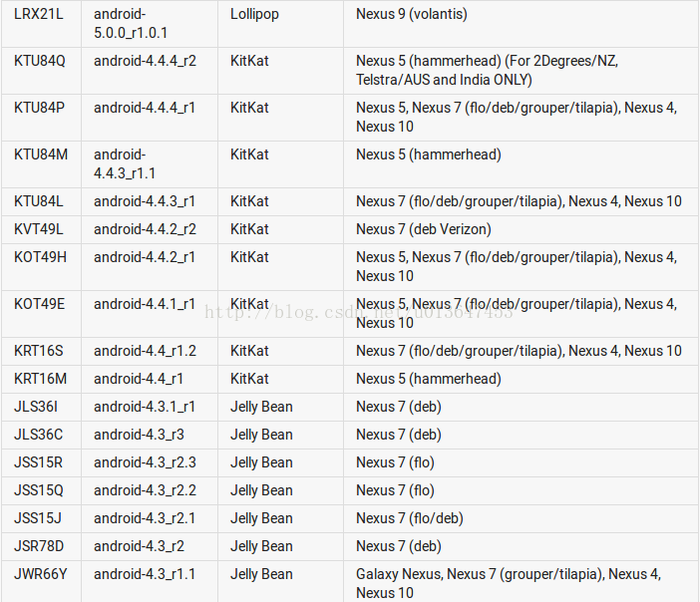Select build ID JLS36I
The image size is (700, 602).
(x=36, y=407)
